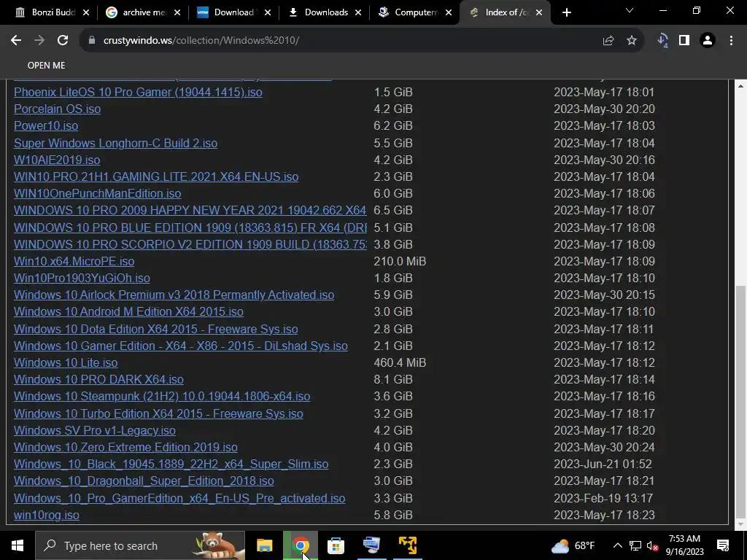
Task: Reload the current page
Action: pyautogui.click(x=63, y=41)
